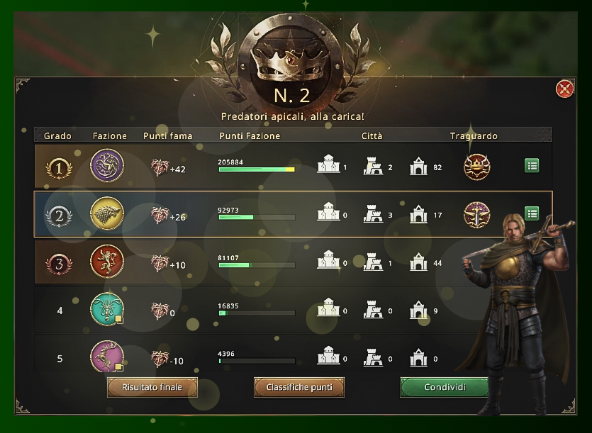Click the red lion faction emblem
Screen dimensions: 592x433
(107, 261)
